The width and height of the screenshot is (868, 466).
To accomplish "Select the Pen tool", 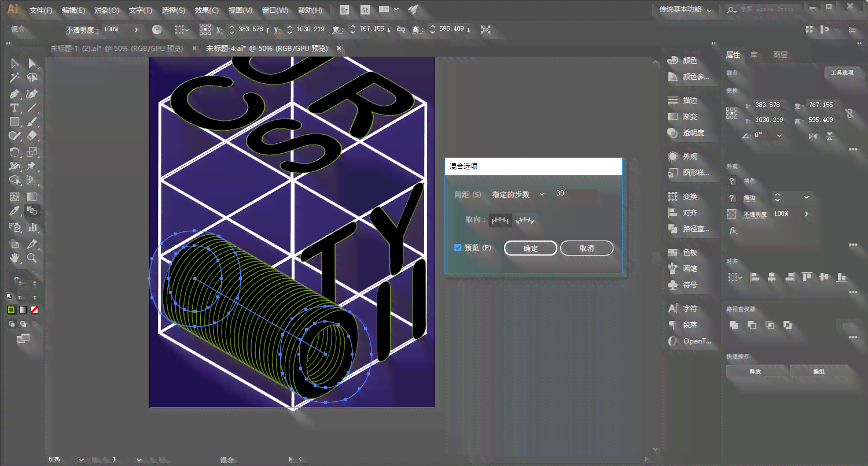I will pos(15,94).
